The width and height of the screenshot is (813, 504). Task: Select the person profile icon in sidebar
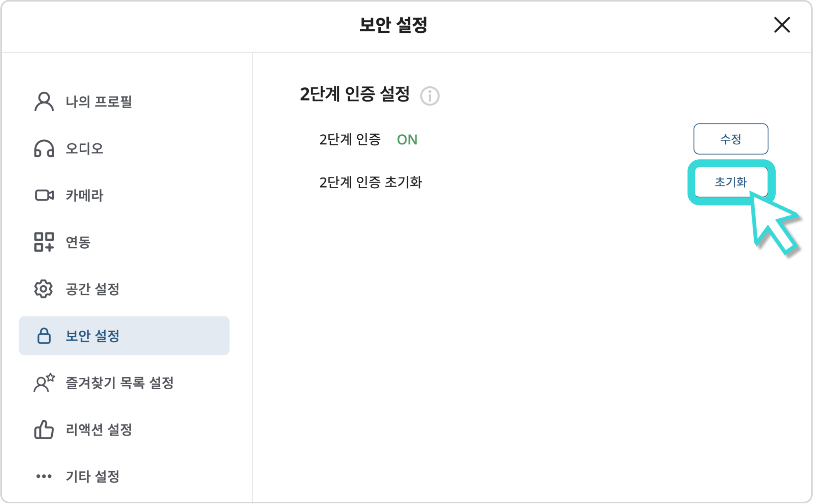tap(43, 102)
